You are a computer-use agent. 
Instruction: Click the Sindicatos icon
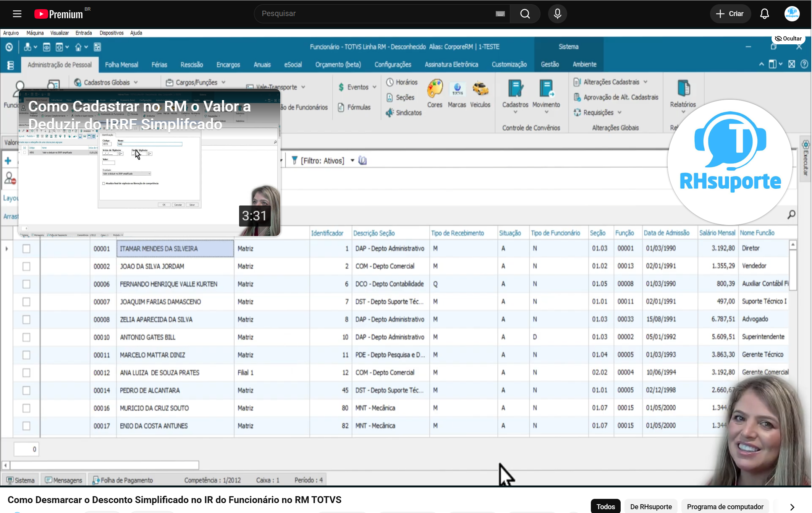click(x=389, y=113)
